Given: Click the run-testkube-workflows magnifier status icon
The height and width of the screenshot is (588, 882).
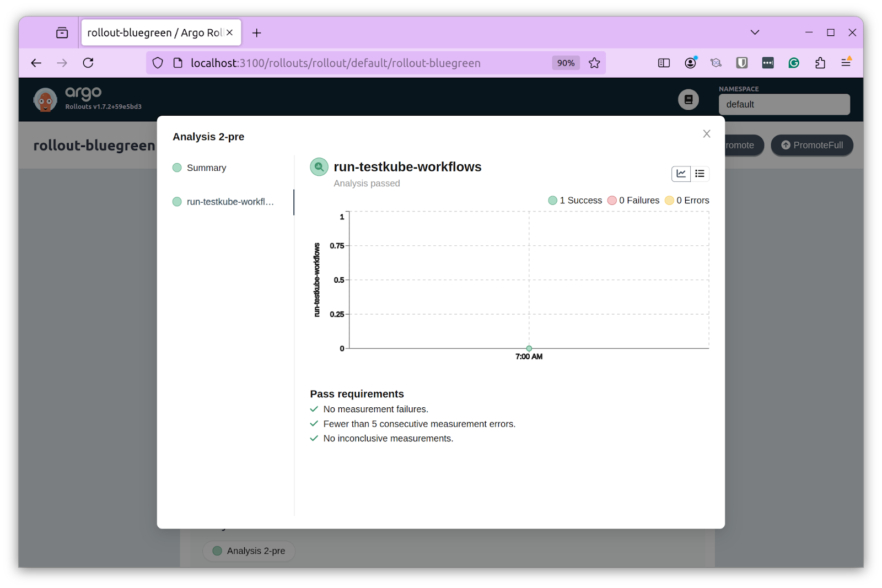Looking at the screenshot, I should pyautogui.click(x=319, y=167).
